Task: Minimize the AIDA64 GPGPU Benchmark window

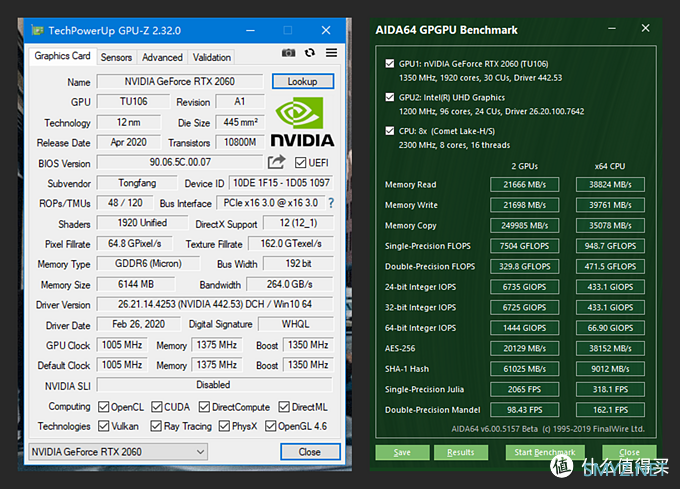Action: [611, 29]
